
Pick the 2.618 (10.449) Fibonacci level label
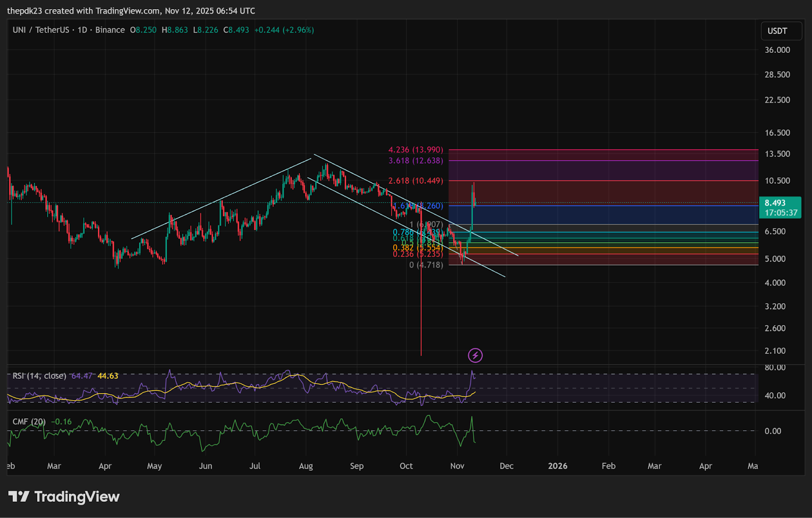pyautogui.click(x=416, y=181)
